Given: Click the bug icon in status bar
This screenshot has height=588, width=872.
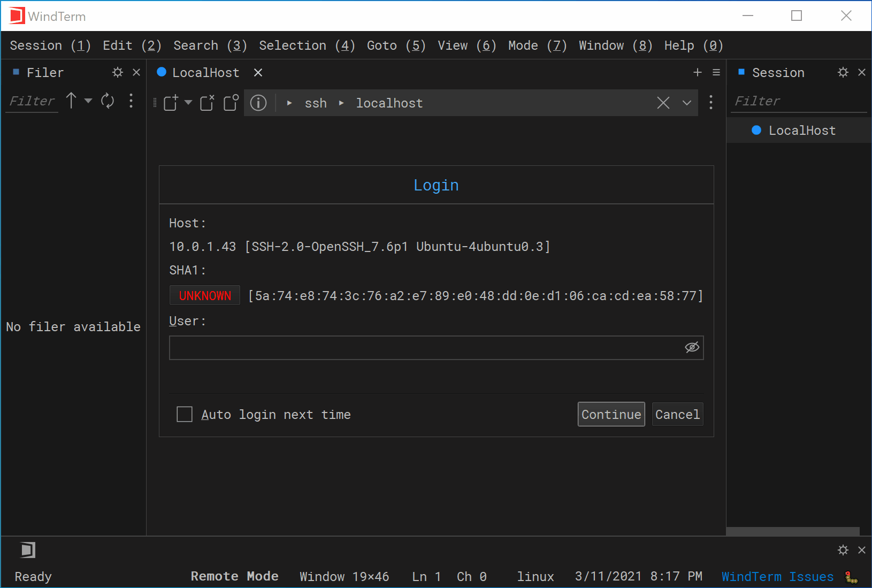Looking at the screenshot, I should 851,577.
